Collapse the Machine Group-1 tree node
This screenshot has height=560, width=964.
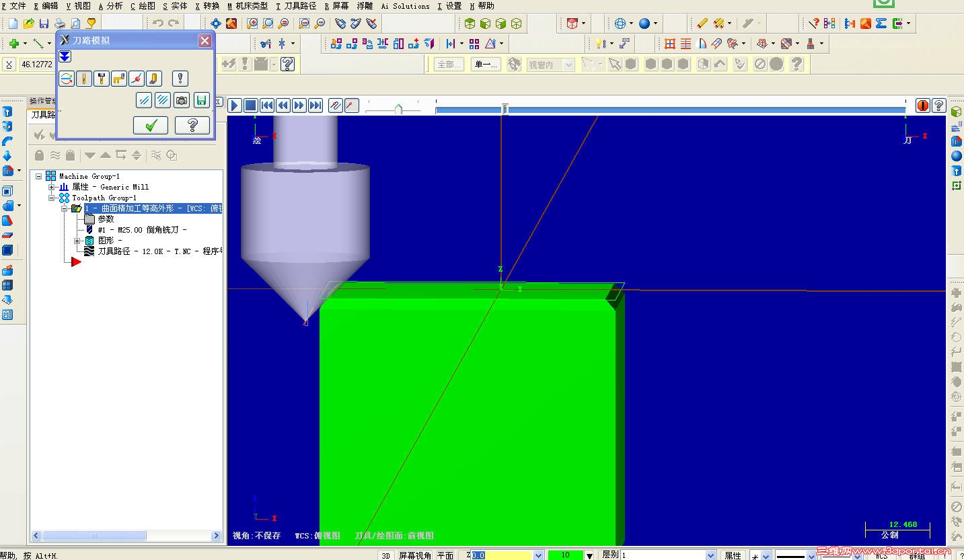[x=39, y=176]
